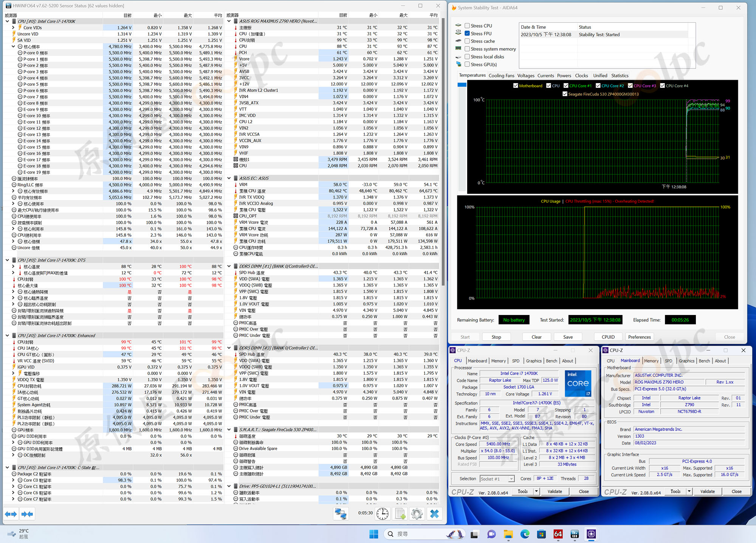Collapse the 核心頻率 clock tree
The image size is (756, 543).
(x=13, y=47)
